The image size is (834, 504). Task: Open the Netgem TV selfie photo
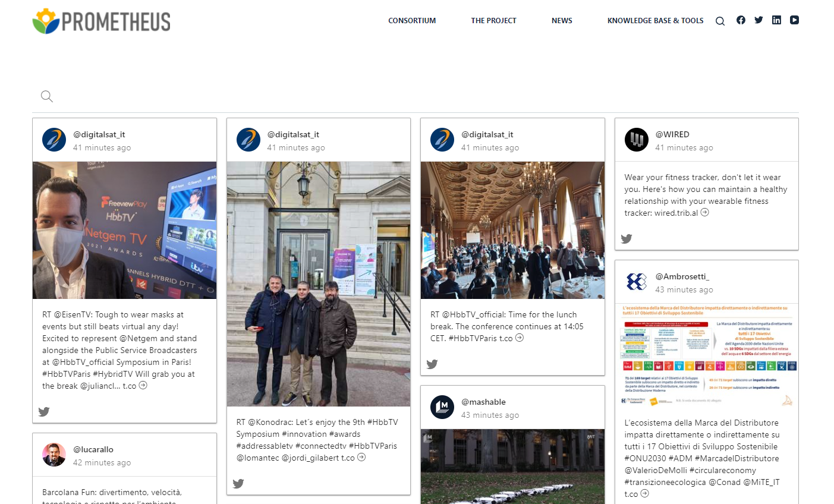pos(124,230)
